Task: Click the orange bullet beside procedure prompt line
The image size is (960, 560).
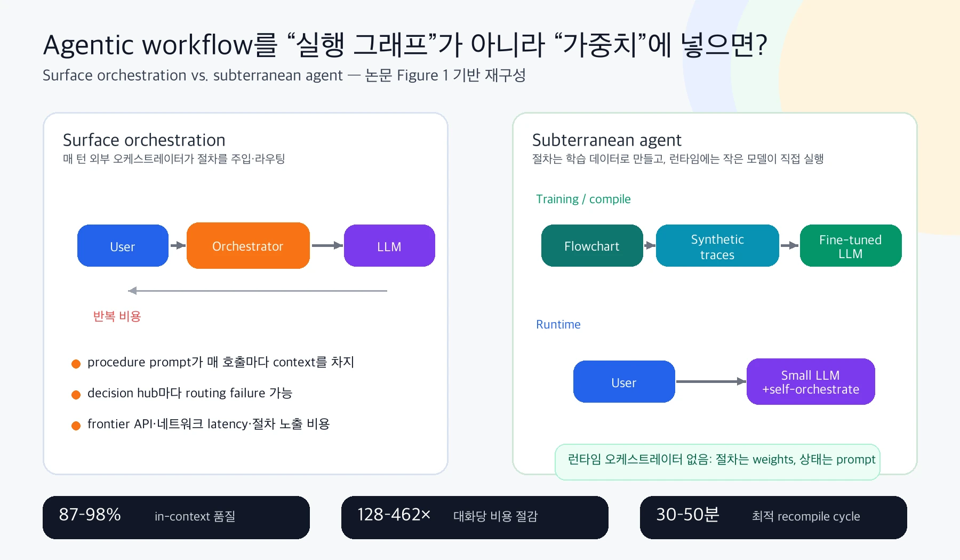Action: click(x=76, y=364)
